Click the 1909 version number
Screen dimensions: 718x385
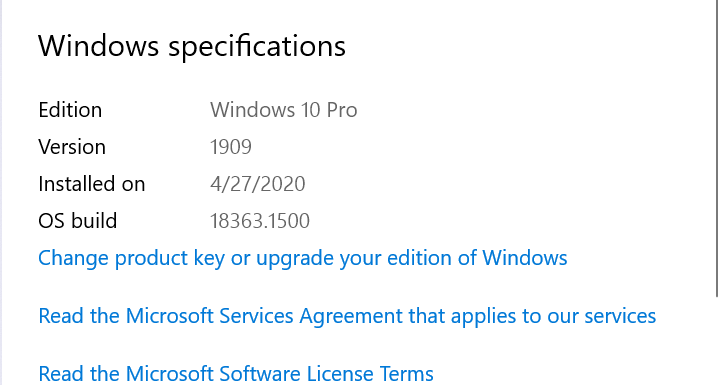point(231,147)
